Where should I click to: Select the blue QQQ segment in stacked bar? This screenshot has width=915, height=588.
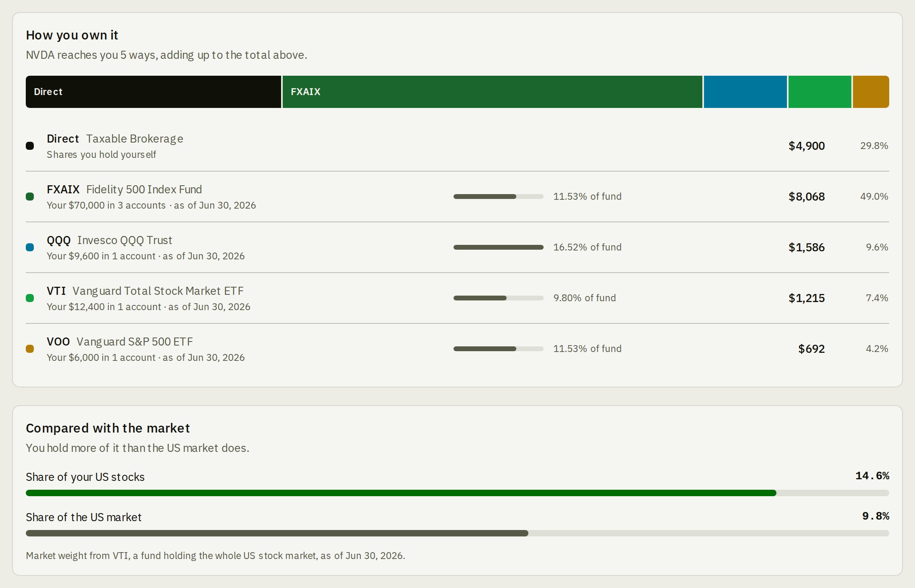click(745, 92)
